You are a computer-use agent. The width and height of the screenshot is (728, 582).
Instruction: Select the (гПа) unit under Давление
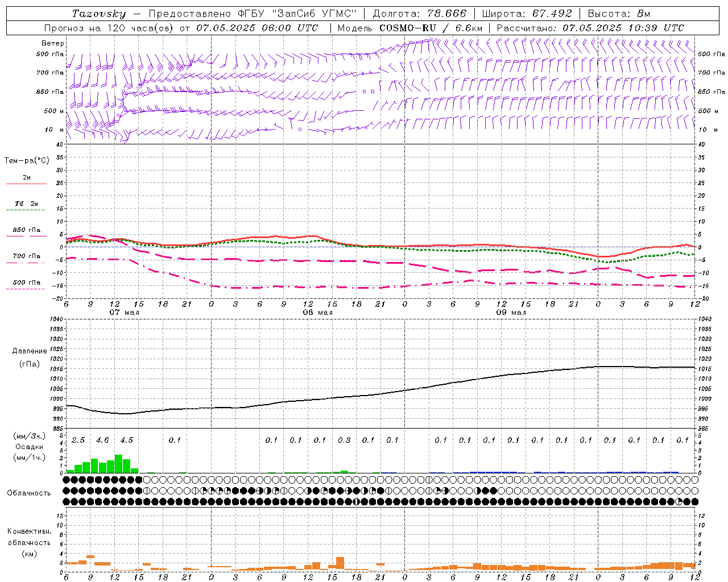point(29,364)
